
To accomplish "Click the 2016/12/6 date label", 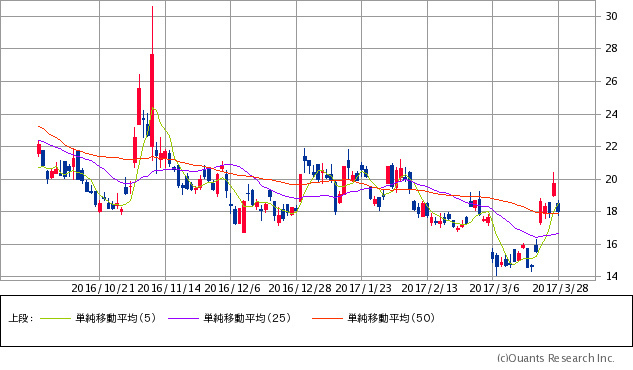I will [x=232, y=288].
